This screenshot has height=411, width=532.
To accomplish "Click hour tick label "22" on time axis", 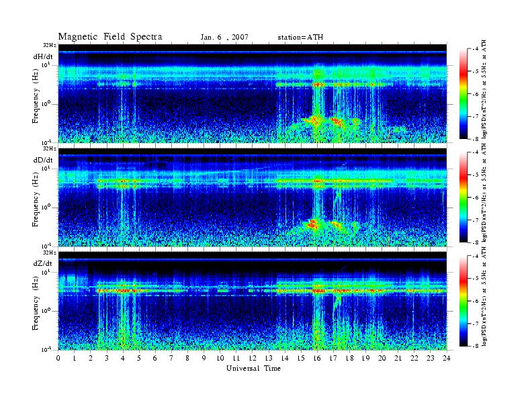I will [x=414, y=358].
